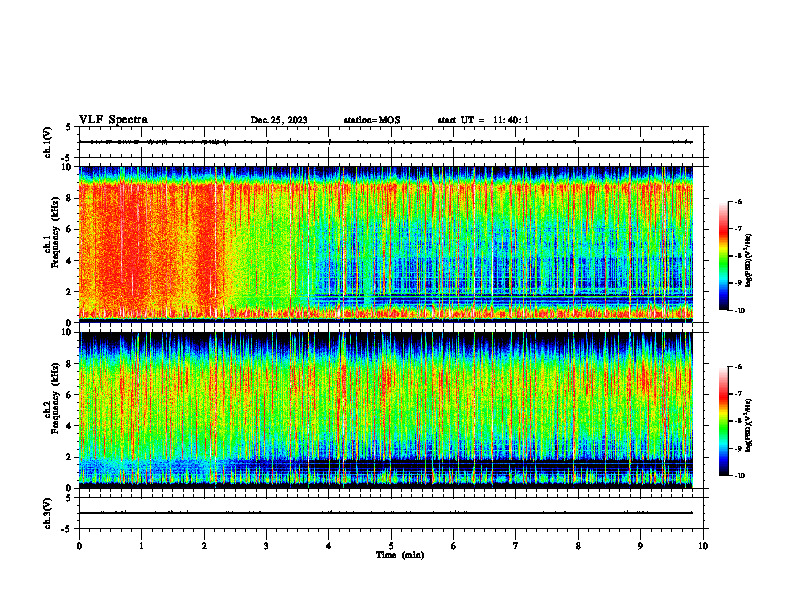Click the "-10" value on ch.2 colorbar

(x=739, y=475)
